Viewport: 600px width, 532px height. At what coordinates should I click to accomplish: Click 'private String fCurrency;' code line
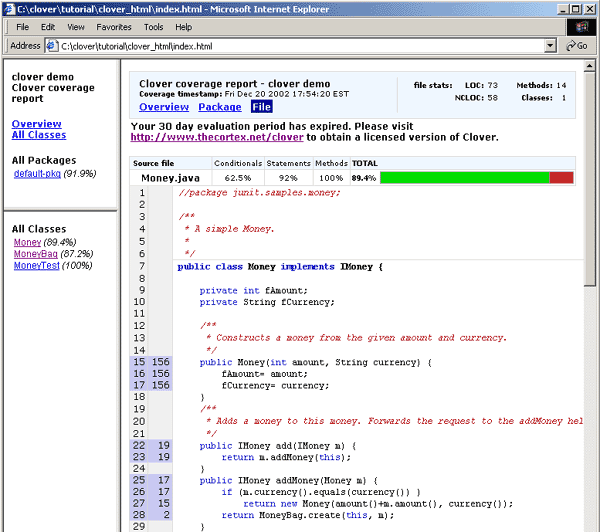coord(267,302)
